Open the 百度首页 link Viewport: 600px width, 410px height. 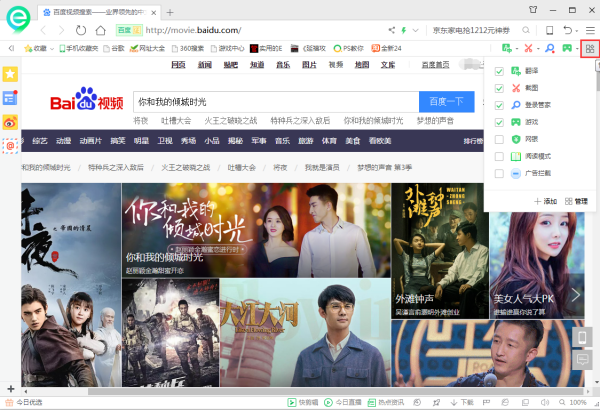pyautogui.click(x=435, y=65)
